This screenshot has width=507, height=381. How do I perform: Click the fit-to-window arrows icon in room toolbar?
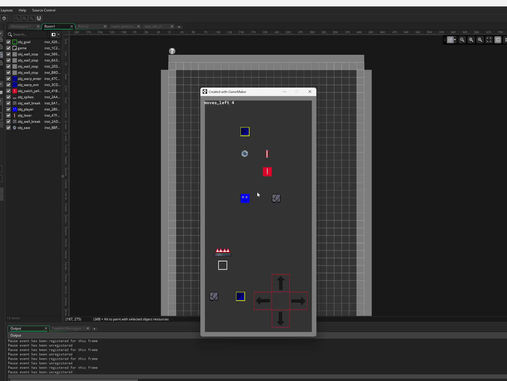coord(489,40)
